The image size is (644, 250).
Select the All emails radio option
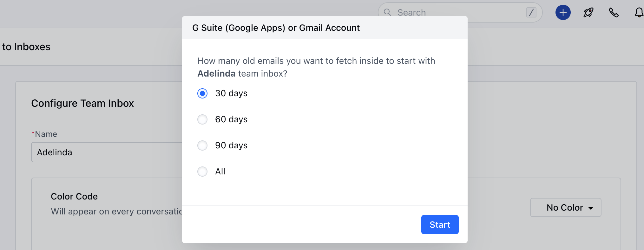tap(202, 172)
